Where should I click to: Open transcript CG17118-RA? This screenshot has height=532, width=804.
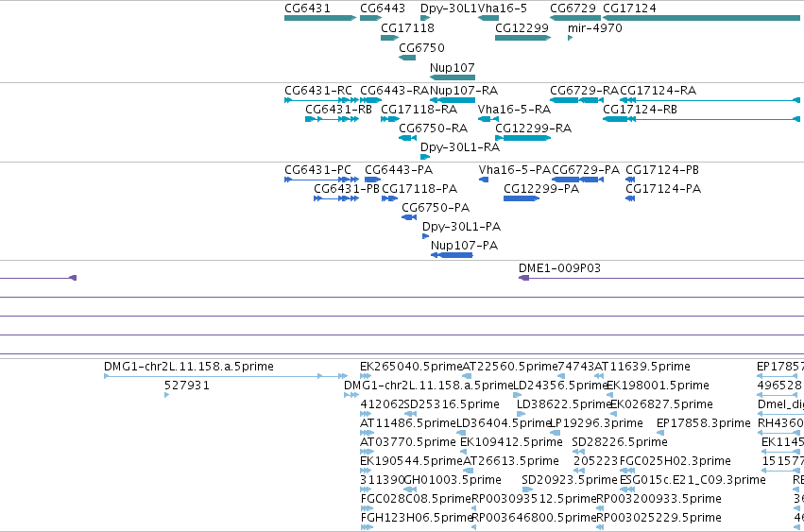pyautogui.click(x=419, y=110)
